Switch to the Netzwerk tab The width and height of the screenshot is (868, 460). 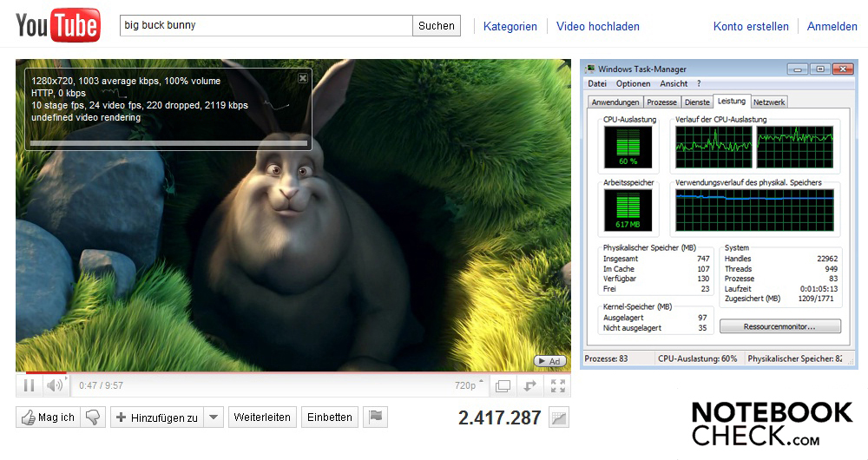(x=769, y=102)
